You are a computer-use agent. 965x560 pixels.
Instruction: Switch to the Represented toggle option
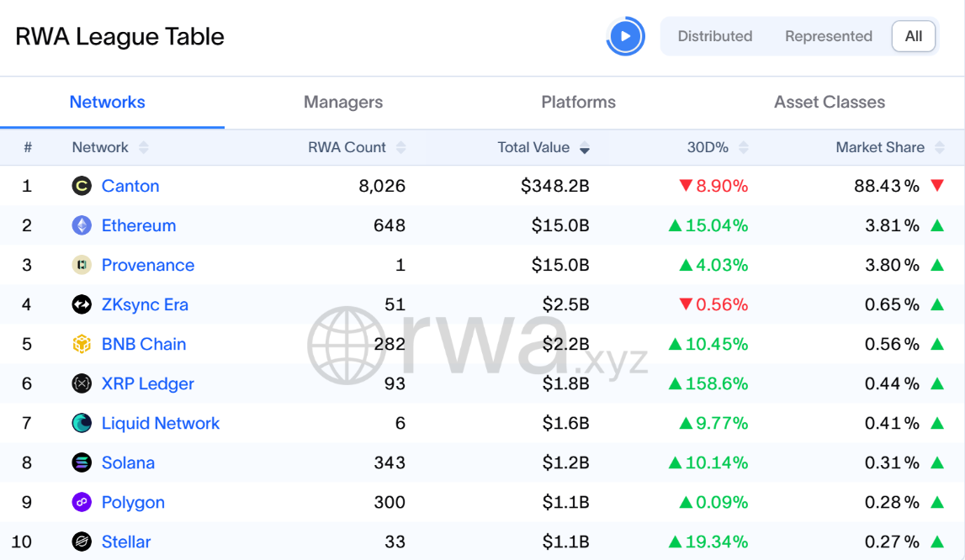pos(829,36)
